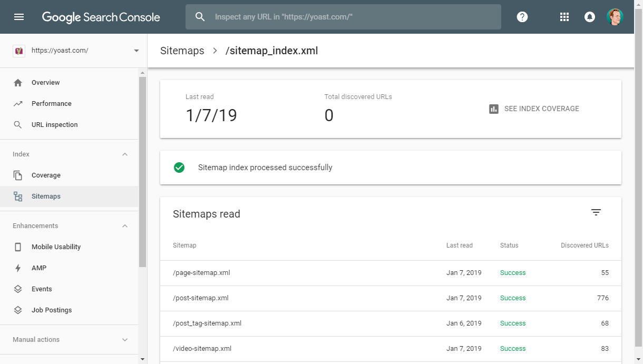Open the hamburger navigation menu
Viewport: 643px width, 364px height.
[18, 16]
